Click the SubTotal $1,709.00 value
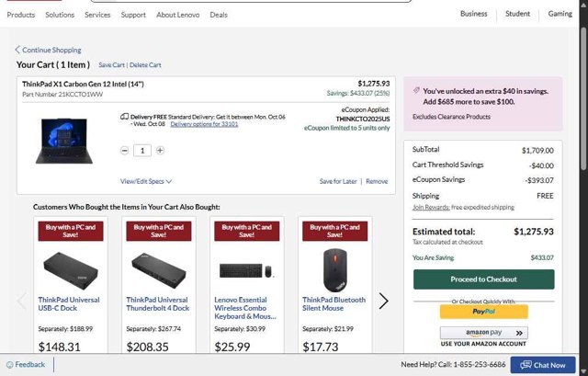 coord(537,151)
